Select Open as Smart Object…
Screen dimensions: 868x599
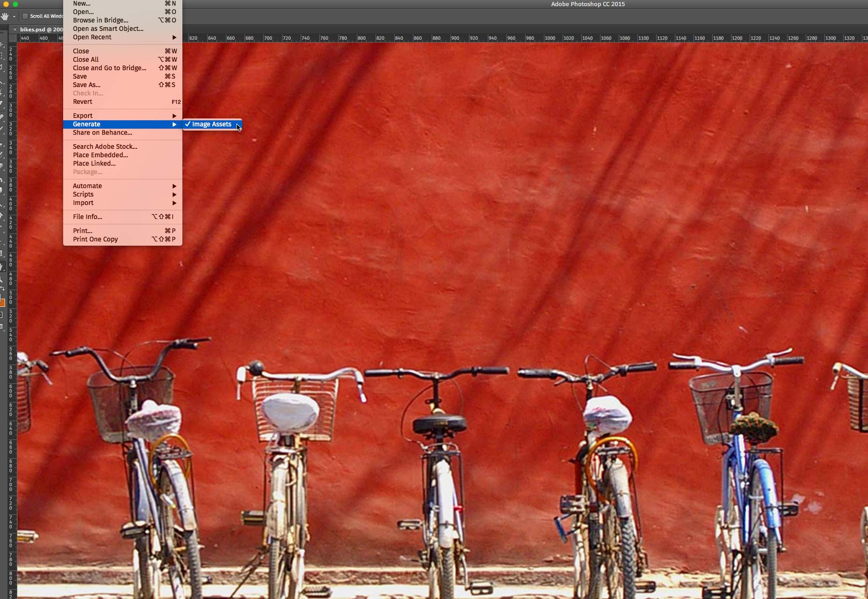tap(123, 29)
